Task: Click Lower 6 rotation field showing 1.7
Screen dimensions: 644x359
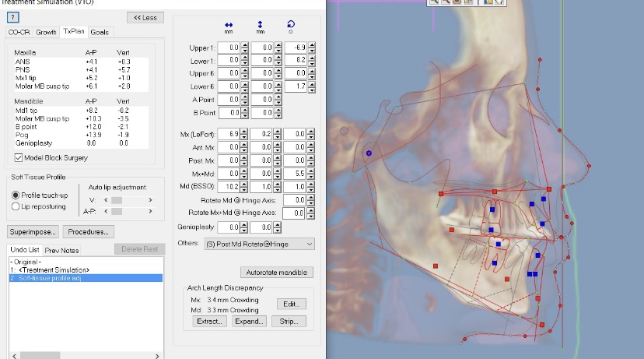Action: 296,86
